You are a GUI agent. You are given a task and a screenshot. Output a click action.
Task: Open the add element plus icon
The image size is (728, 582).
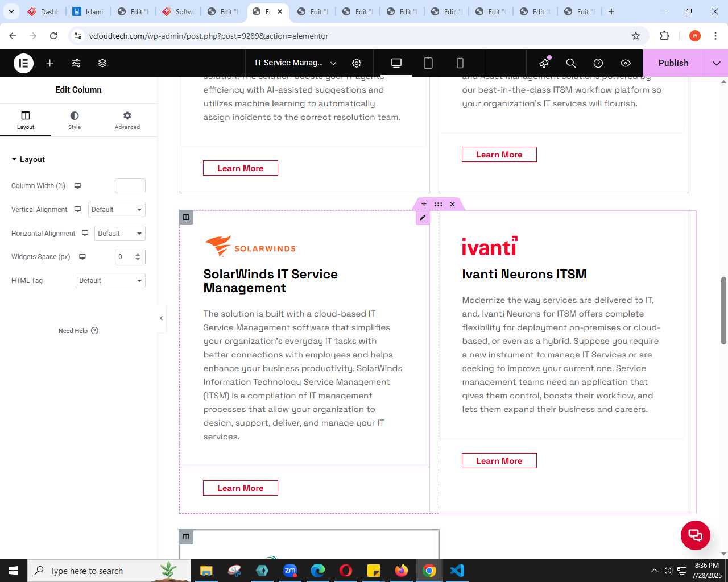tap(50, 63)
